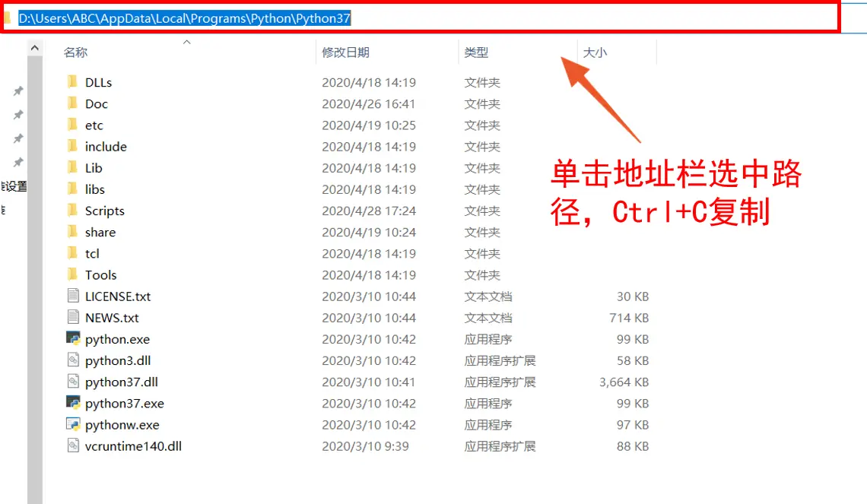Sort files by 大小 column header

coord(595,52)
